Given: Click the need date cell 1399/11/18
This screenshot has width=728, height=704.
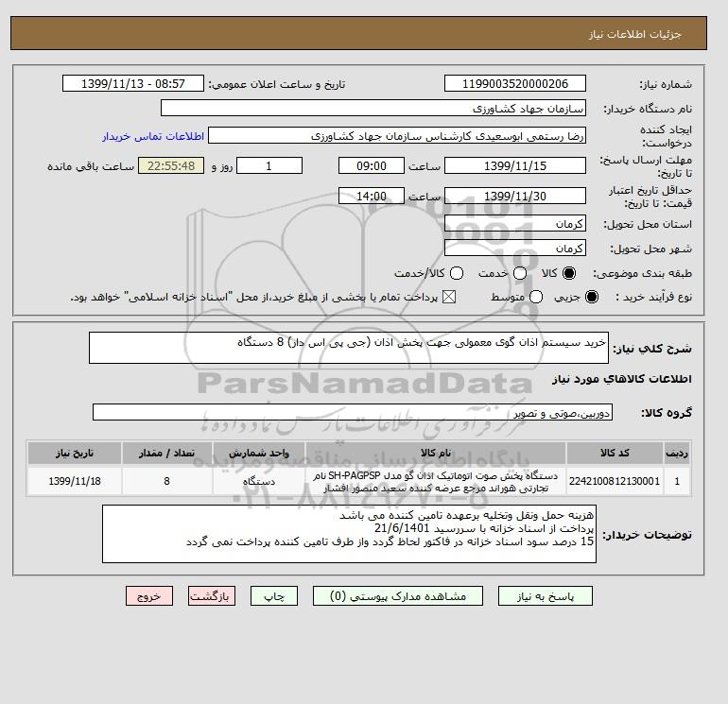Looking at the screenshot, I should pos(75,481).
